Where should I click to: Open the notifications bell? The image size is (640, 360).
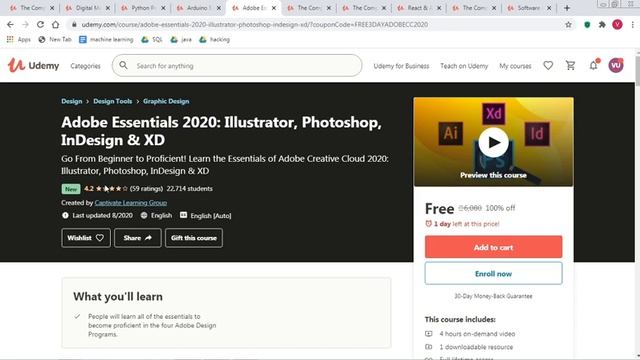coord(593,65)
